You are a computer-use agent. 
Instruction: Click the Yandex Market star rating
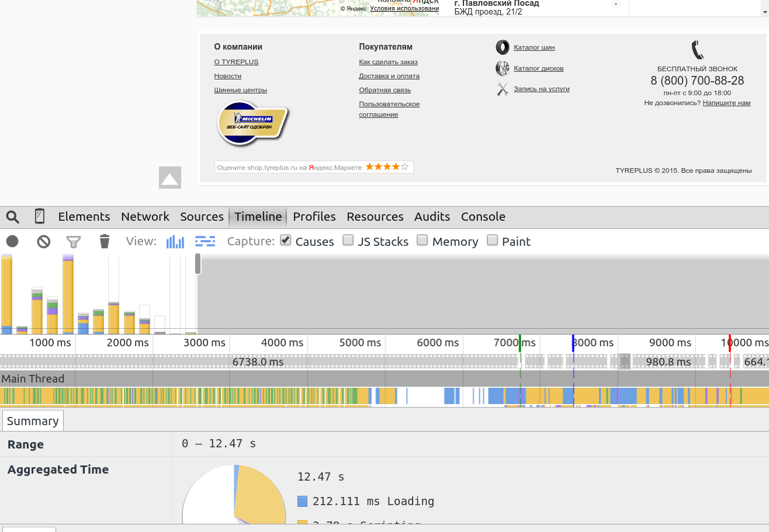387,167
